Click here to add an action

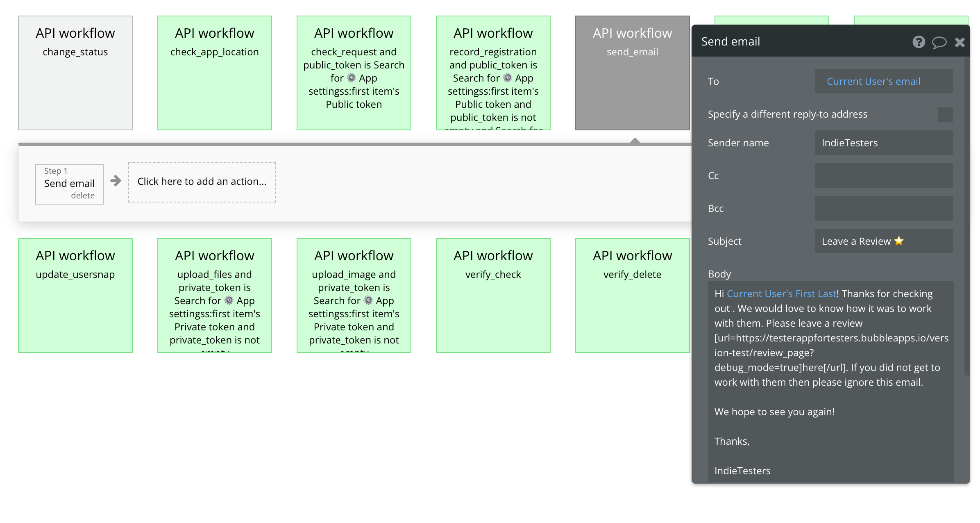tap(202, 182)
